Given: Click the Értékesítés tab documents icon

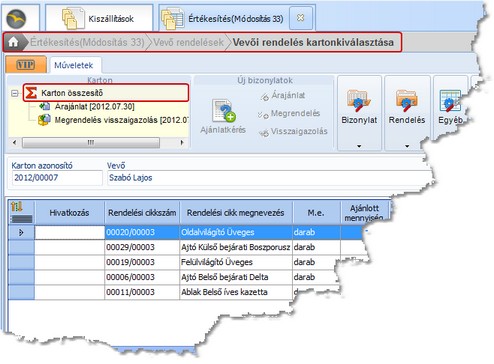Looking at the screenshot, I should coord(172,19).
